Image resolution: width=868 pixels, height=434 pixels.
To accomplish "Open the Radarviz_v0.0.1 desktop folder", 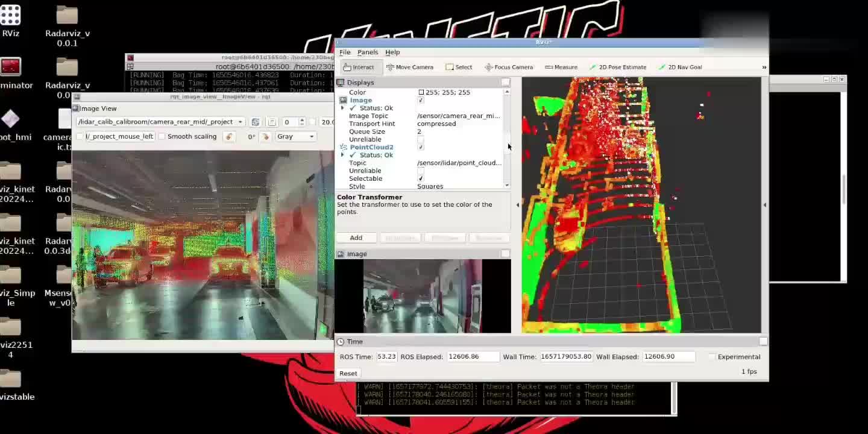I will 68,27.
